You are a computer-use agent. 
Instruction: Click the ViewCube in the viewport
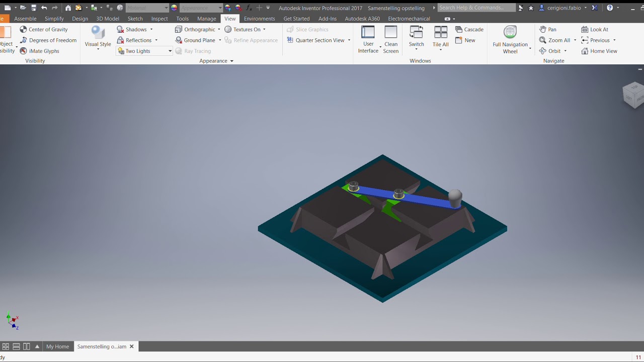pos(634,95)
